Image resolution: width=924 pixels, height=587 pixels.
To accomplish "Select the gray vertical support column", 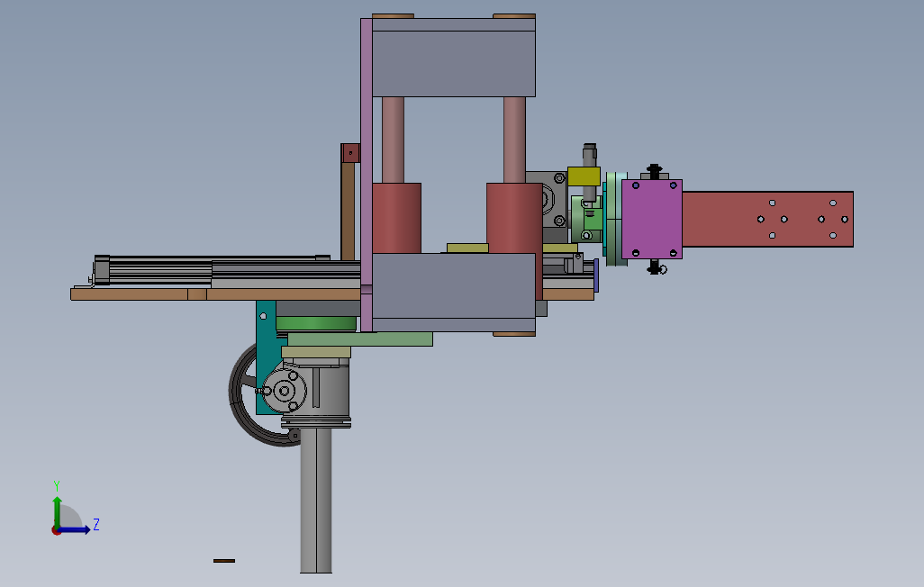I will 316,500.
